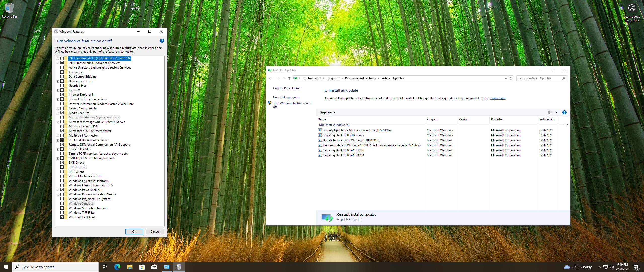644x272 pixels.
Task: Click Learn about this picture icon
Action: point(632,13)
